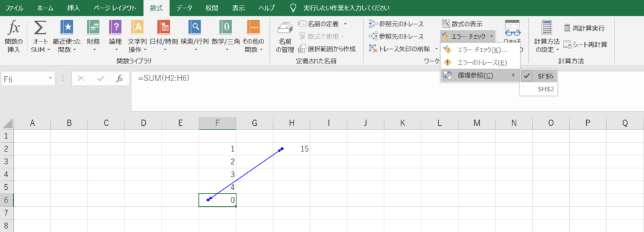Expand the 数学/三角 dropdown arrow
This screenshot has width=644, height=232.
click(x=226, y=50)
